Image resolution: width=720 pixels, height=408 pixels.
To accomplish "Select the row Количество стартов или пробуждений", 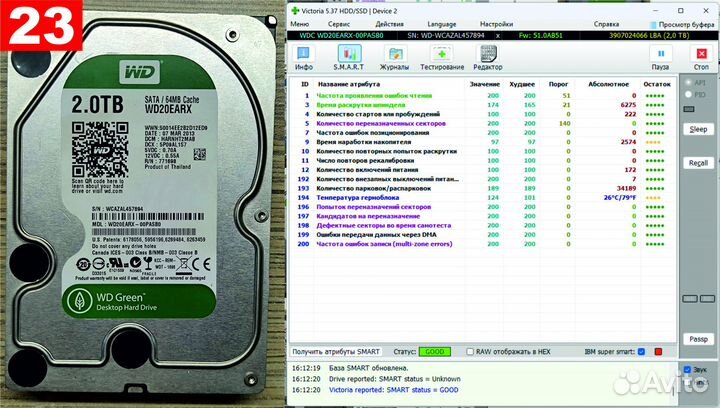I will coord(482,114).
